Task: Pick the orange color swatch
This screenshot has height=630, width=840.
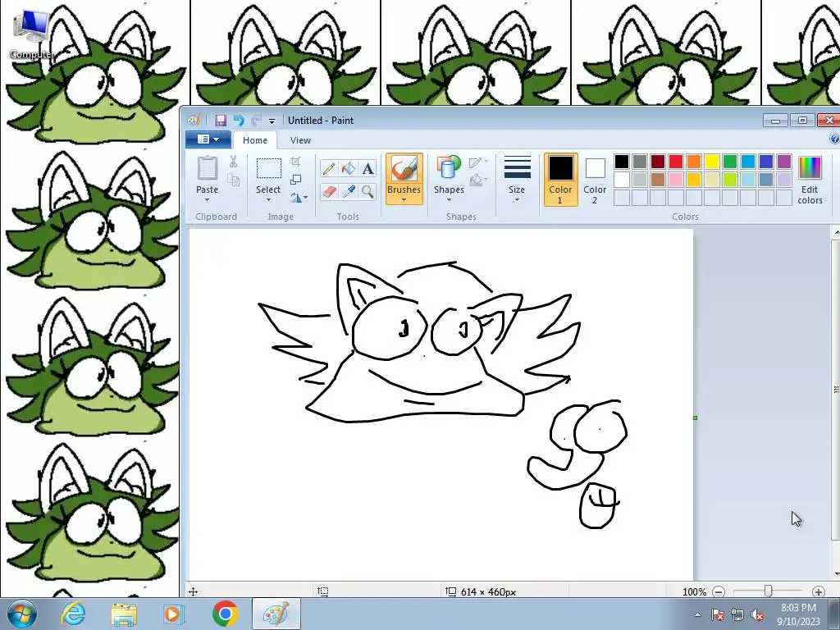Action: (694, 162)
